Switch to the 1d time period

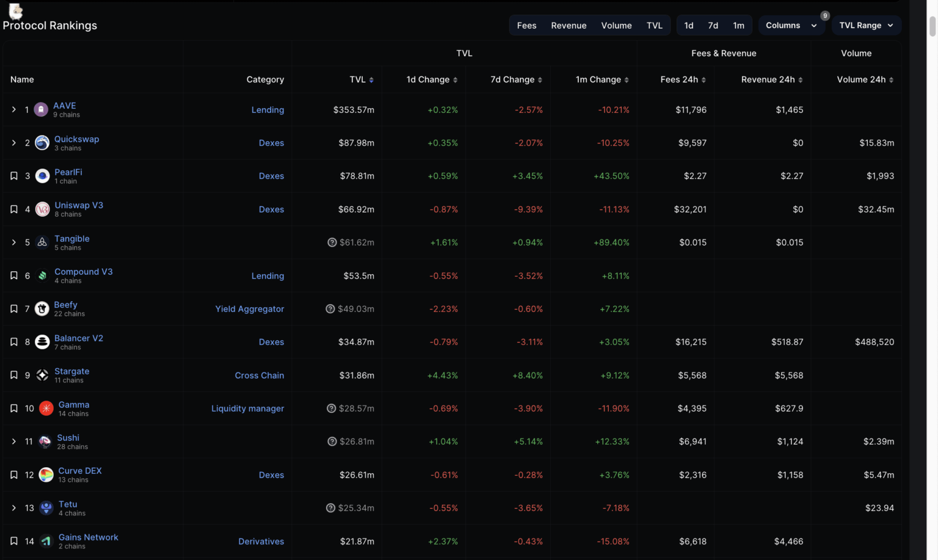point(689,26)
